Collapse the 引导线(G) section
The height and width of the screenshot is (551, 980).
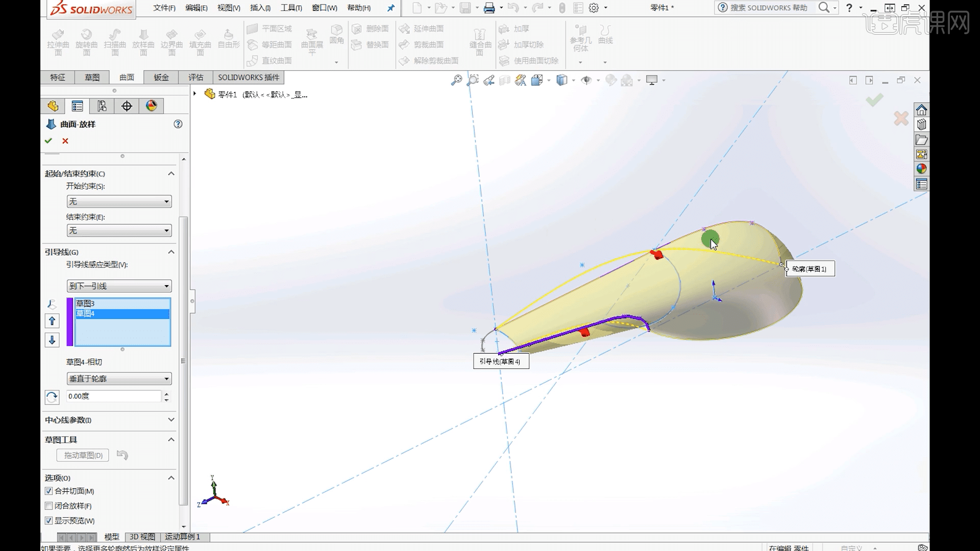pyautogui.click(x=171, y=252)
